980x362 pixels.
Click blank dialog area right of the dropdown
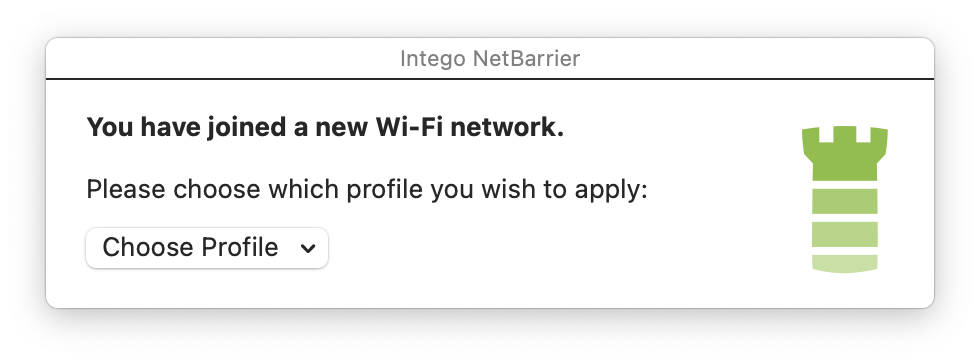(x=550, y=248)
